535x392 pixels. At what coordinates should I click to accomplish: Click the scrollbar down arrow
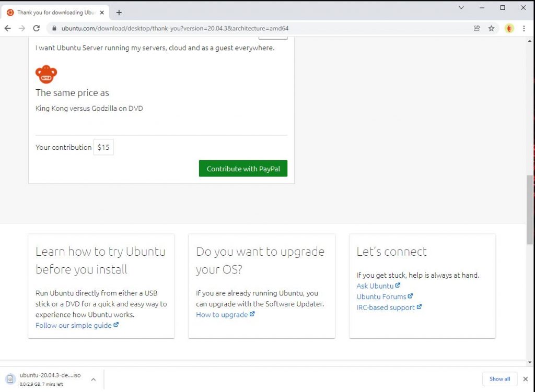[x=530, y=362]
